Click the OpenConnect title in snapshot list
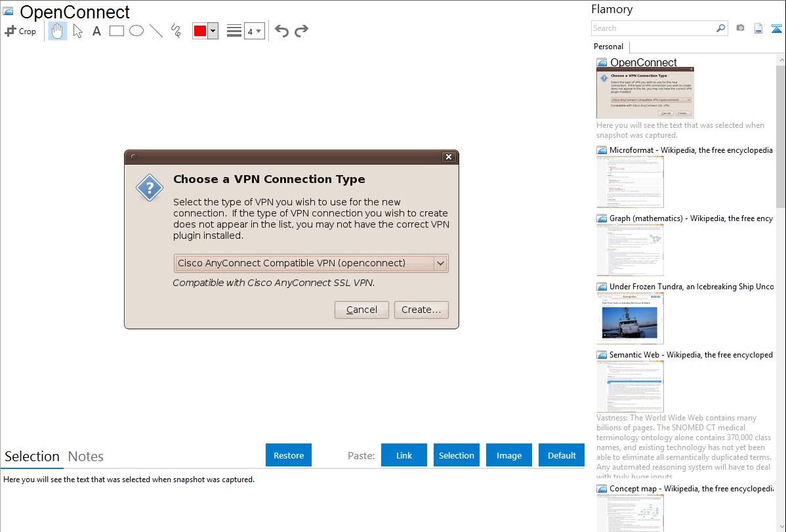 pyautogui.click(x=643, y=62)
